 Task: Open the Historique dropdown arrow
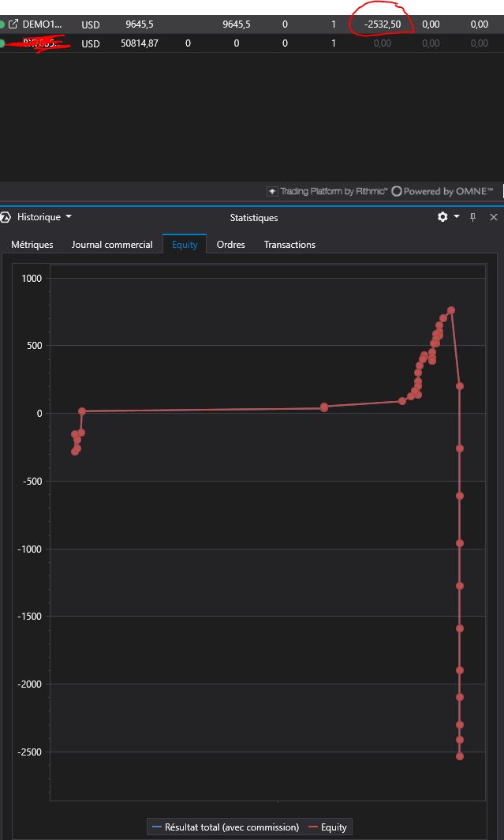click(69, 217)
